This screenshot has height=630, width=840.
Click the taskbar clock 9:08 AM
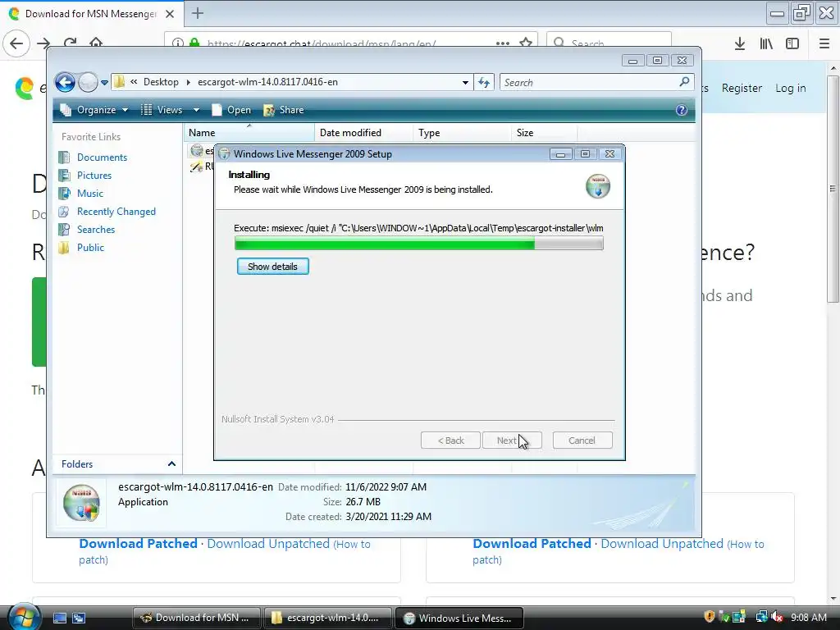[x=808, y=618]
